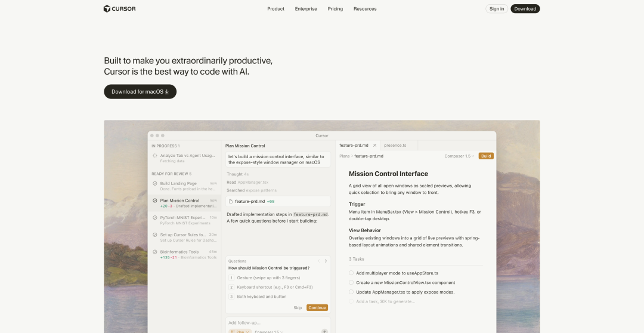The width and height of the screenshot is (644, 333).
Task: Click the Add follow-up input field
Action: point(274,322)
